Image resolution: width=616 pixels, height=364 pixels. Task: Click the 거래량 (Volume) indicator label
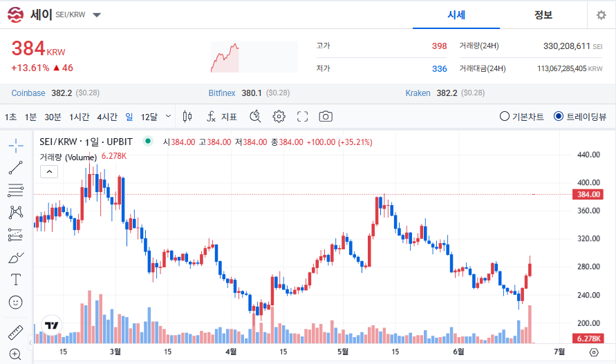(68, 157)
